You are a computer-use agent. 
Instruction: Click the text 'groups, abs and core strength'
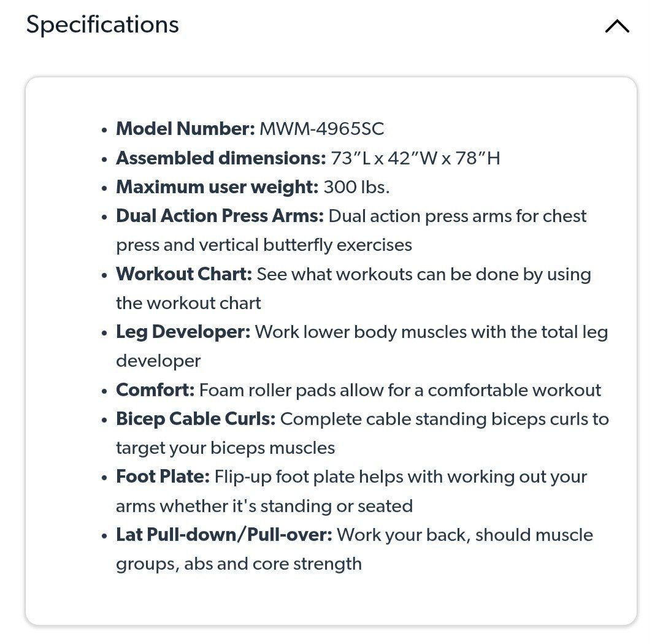point(239,564)
